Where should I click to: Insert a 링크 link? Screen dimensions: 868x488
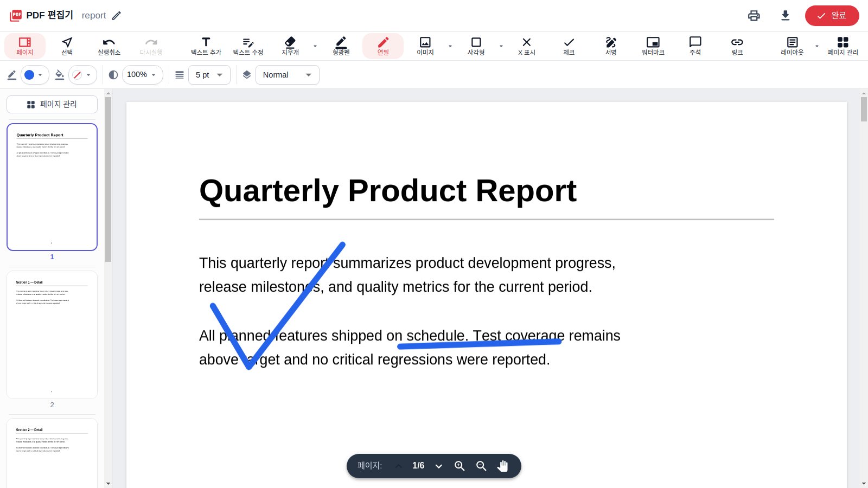[737, 46]
